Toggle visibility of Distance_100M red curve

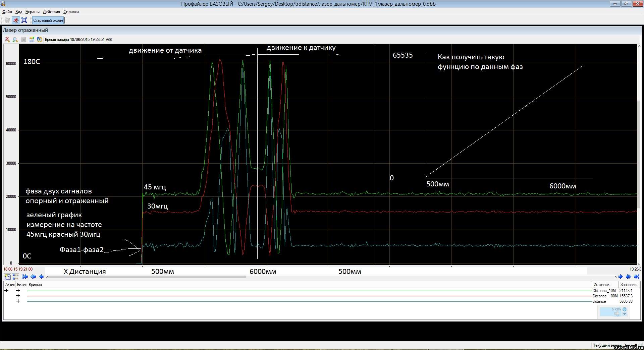coord(18,296)
